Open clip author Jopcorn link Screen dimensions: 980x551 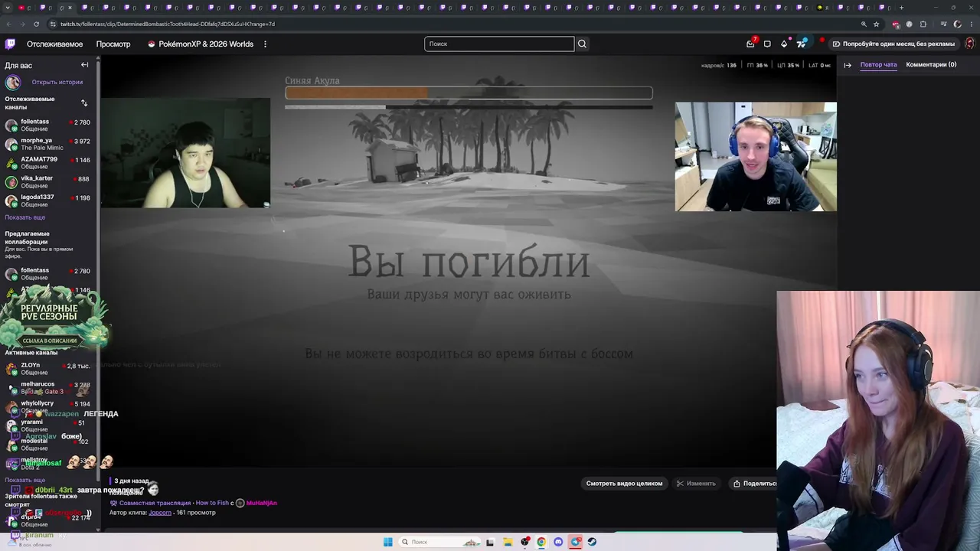pyautogui.click(x=160, y=513)
